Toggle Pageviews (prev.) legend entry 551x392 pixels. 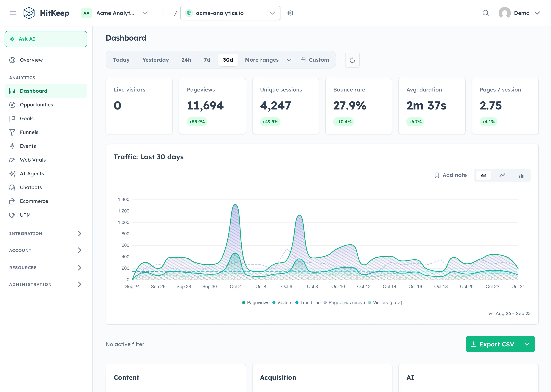tap(344, 302)
